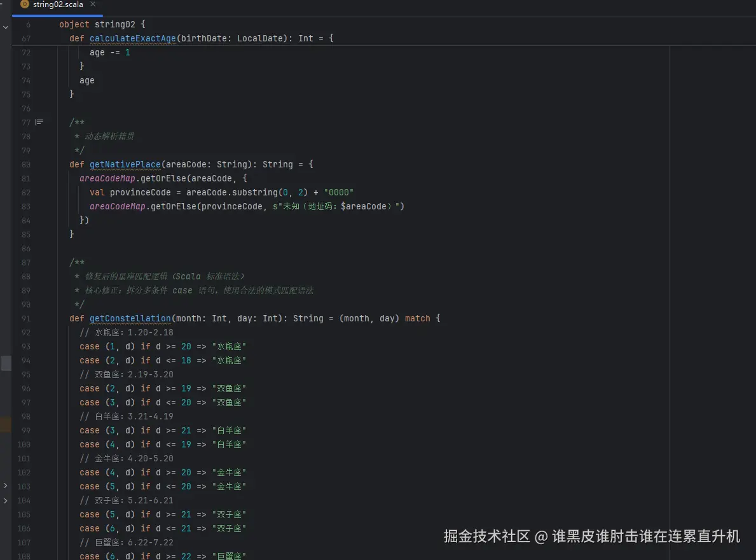Click the comment '// 水瓶座: 1.20-2.18'
This screenshot has width=756, height=560.
coord(127,332)
